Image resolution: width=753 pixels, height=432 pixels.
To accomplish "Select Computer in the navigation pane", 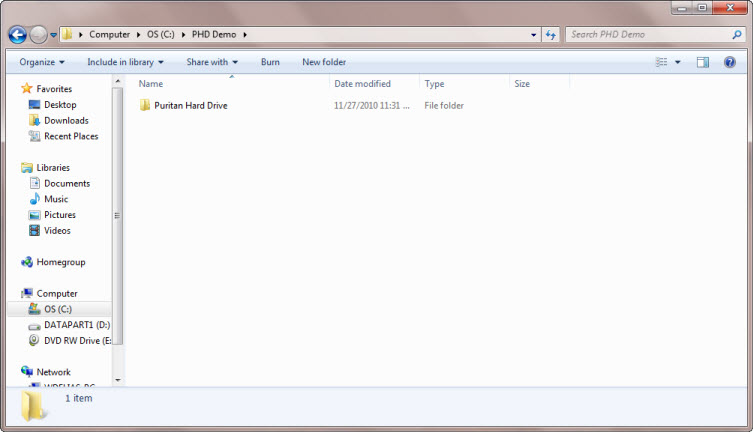I will [x=57, y=293].
